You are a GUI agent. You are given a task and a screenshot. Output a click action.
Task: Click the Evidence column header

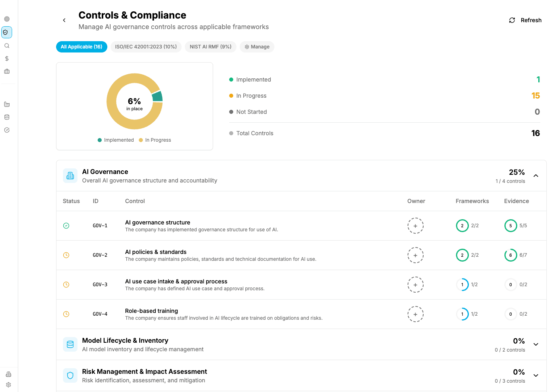(516, 201)
